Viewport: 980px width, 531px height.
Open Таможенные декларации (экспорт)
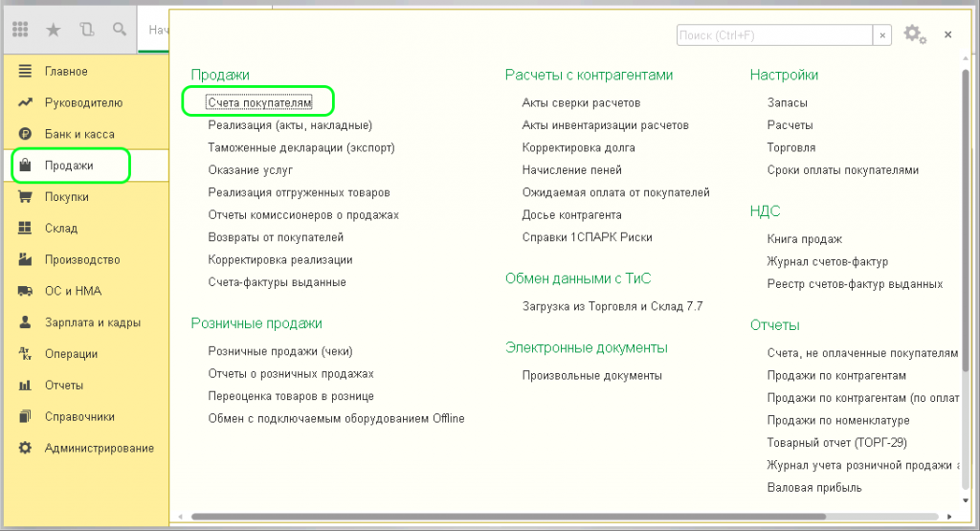pos(301,147)
